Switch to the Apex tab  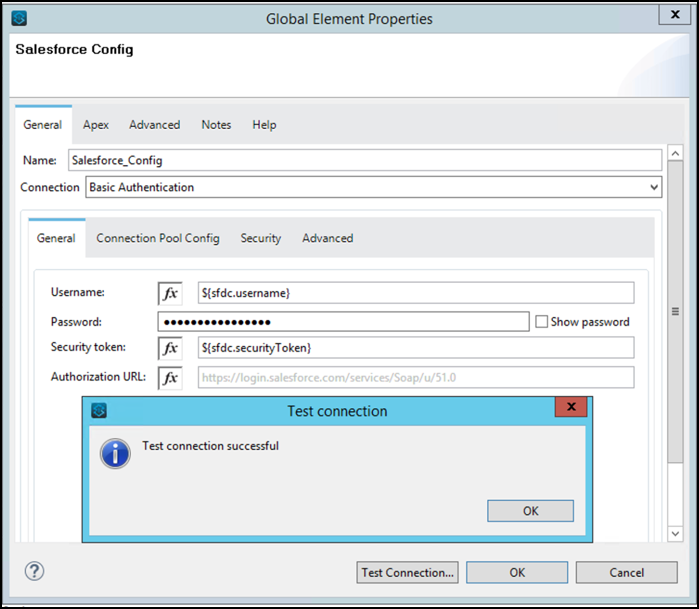tap(96, 125)
